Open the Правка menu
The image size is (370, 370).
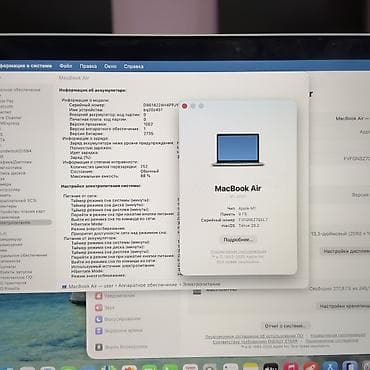[x=88, y=66]
